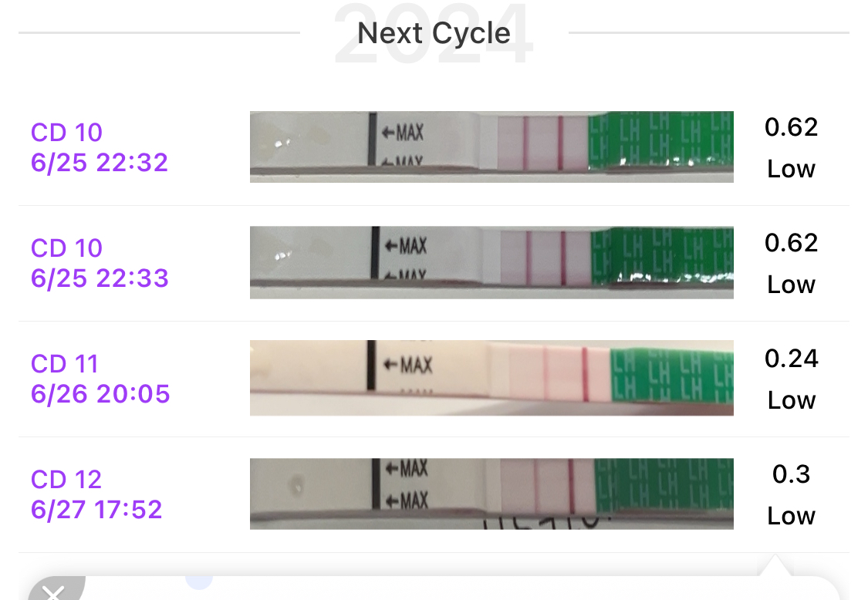868x600 pixels.
Task: View the CD 11 test strip image
Action: click(x=491, y=378)
